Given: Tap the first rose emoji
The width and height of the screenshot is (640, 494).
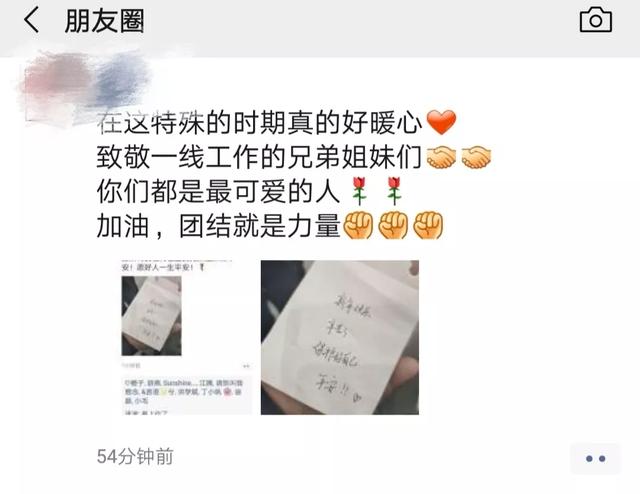Looking at the screenshot, I should point(359,191).
